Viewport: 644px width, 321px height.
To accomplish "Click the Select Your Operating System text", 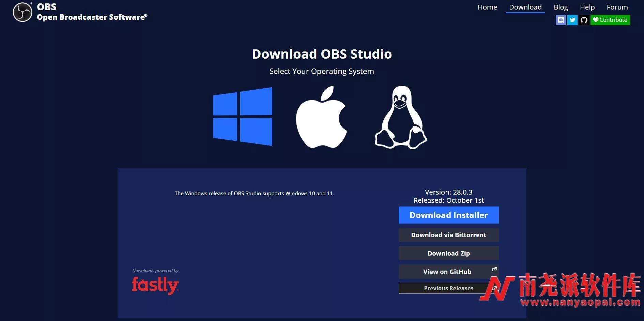I will (322, 71).
